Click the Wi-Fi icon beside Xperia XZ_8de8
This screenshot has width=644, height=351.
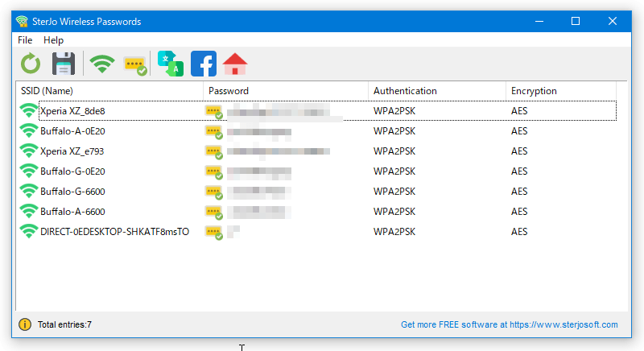29,111
